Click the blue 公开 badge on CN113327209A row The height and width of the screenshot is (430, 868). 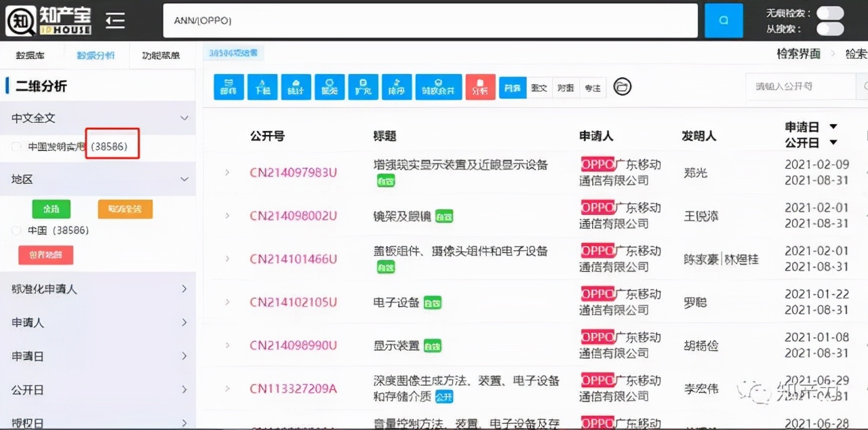(x=444, y=397)
